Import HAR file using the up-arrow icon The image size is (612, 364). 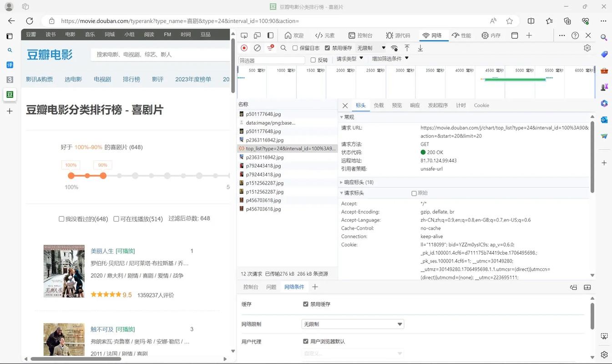coord(407,47)
